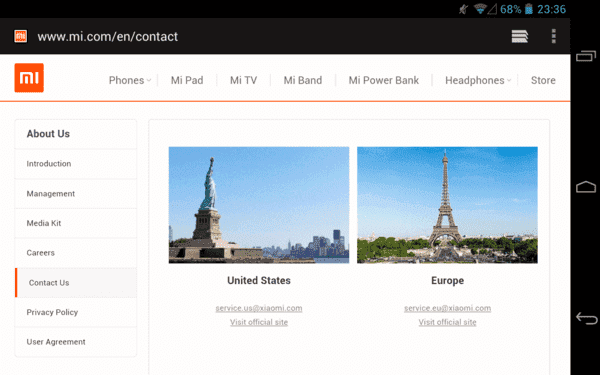Open the browser overflow menu dots
This screenshot has width=600, height=375.
[x=553, y=36]
